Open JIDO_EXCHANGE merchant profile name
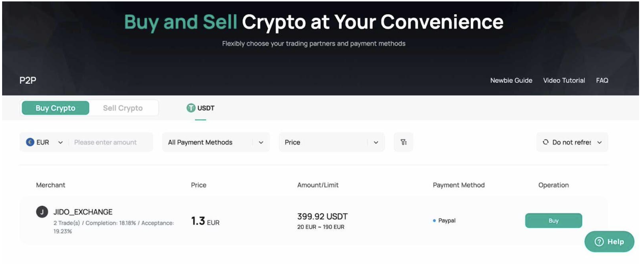This screenshot has width=644, height=272. (83, 212)
